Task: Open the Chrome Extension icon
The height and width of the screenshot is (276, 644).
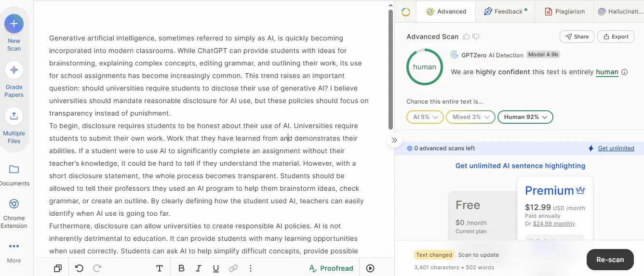Action: pyautogui.click(x=14, y=204)
